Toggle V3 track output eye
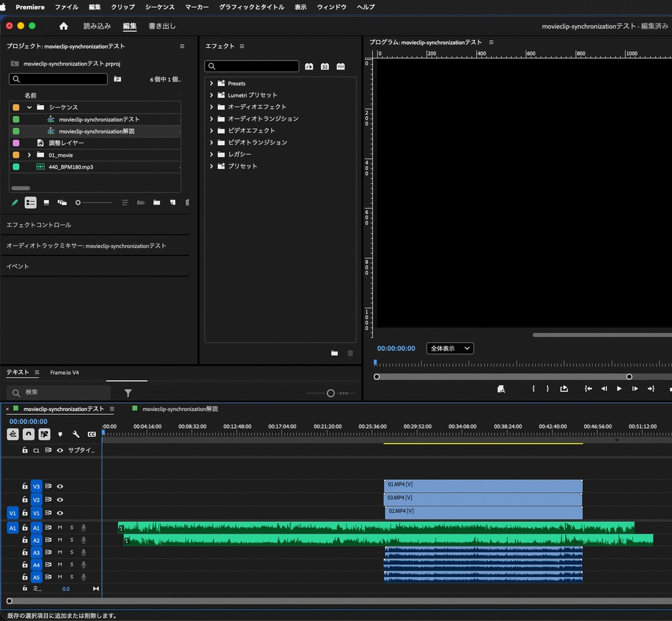Image resolution: width=672 pixels, height=621 pixels. coord(60,486)
